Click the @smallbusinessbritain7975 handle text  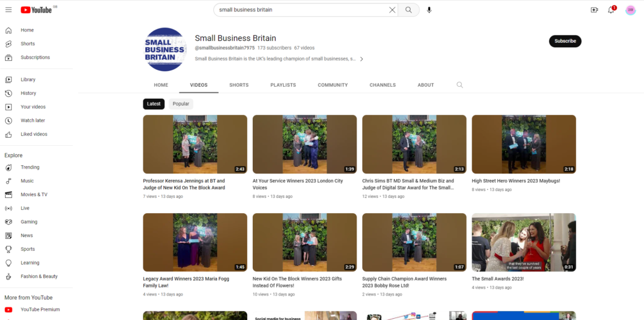pyautogui.click(x=225, y=48)
